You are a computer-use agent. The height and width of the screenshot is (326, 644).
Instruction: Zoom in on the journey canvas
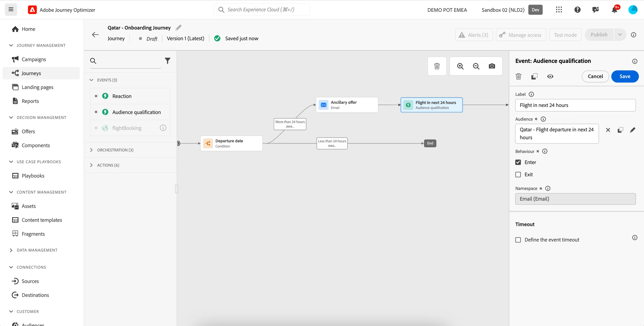pyautogui.click(x=460, y=66)
